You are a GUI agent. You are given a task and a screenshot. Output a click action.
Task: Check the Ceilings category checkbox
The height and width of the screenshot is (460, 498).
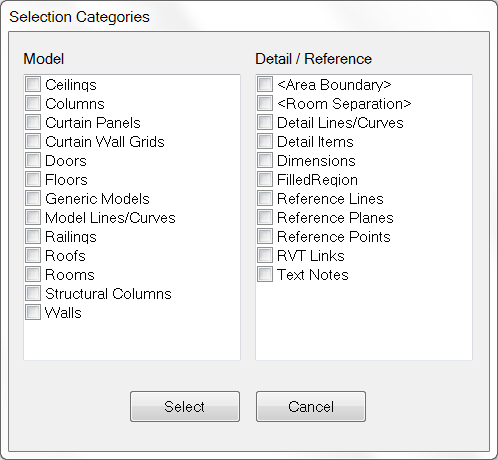tap(33, 84)
